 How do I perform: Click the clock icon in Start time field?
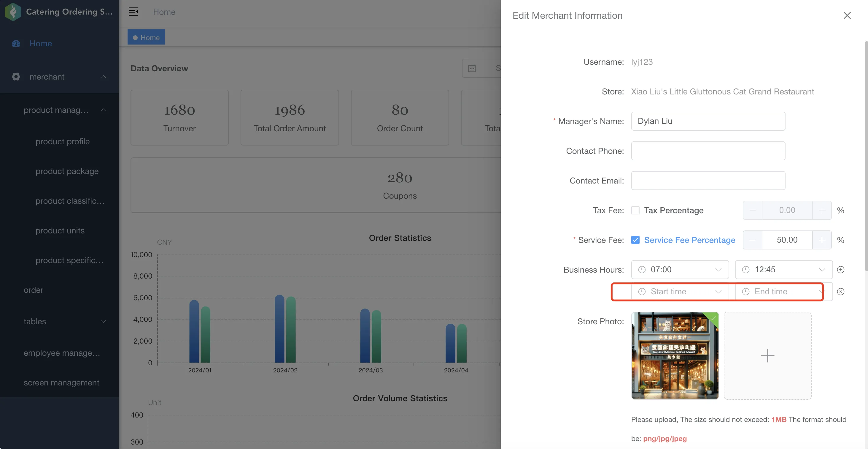pos(642,291)
